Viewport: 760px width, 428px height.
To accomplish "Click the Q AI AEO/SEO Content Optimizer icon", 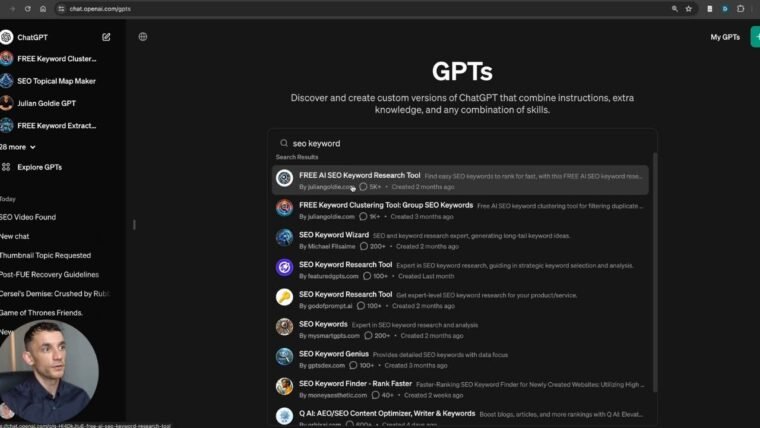I will pyautogui.click(x=285, y=416).
